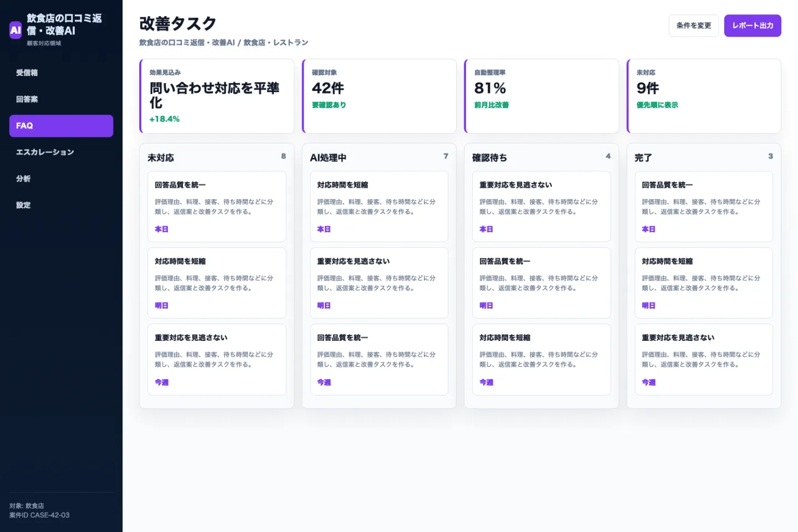
Task: Open 回答品質を統一 card in AI処理中 column
Action: click(379, 359)
